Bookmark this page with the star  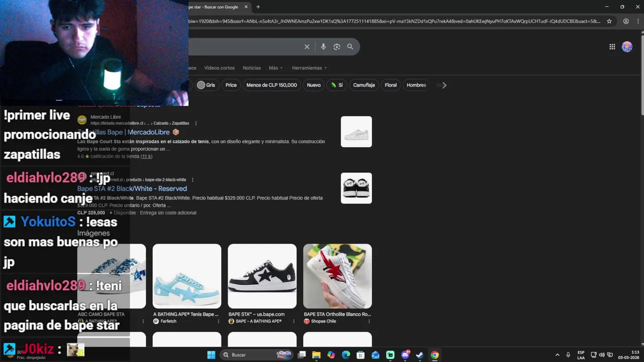tap(609, 21)
